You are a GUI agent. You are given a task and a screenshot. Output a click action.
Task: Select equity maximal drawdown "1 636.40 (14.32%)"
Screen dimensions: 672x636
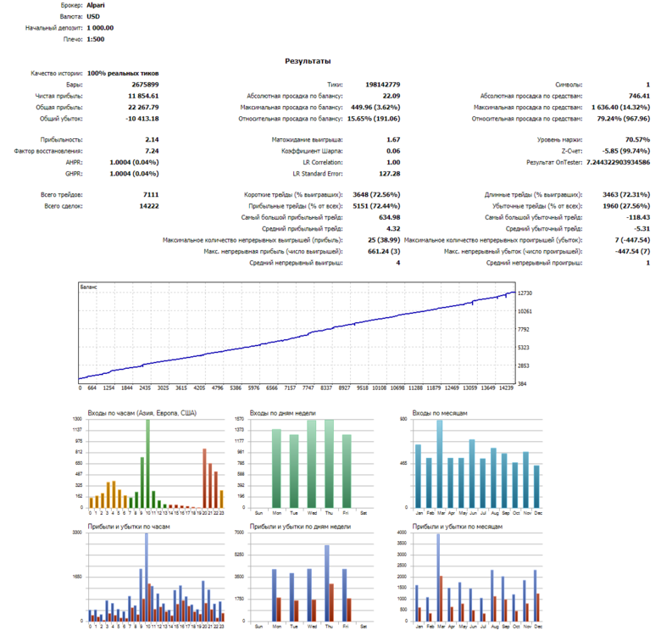point(620,107)
